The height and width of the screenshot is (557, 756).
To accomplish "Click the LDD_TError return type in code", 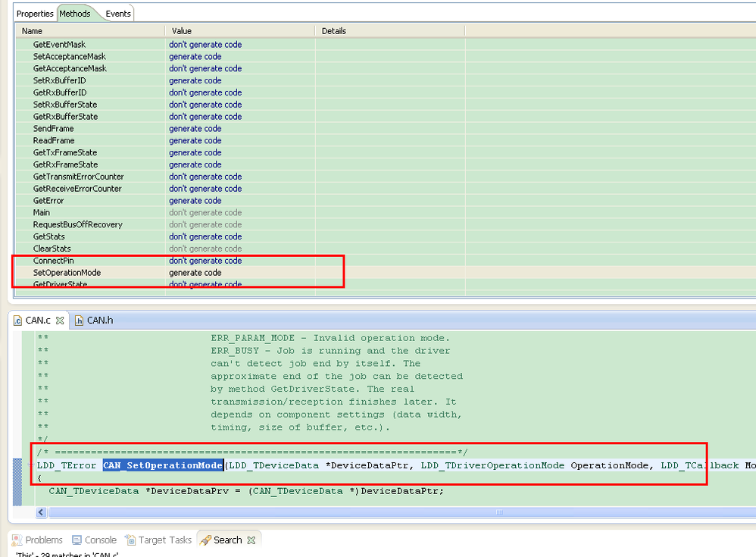I will [67, 465].
